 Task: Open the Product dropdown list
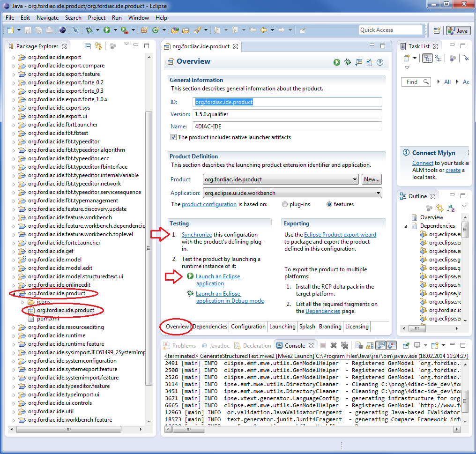point(354,179)
